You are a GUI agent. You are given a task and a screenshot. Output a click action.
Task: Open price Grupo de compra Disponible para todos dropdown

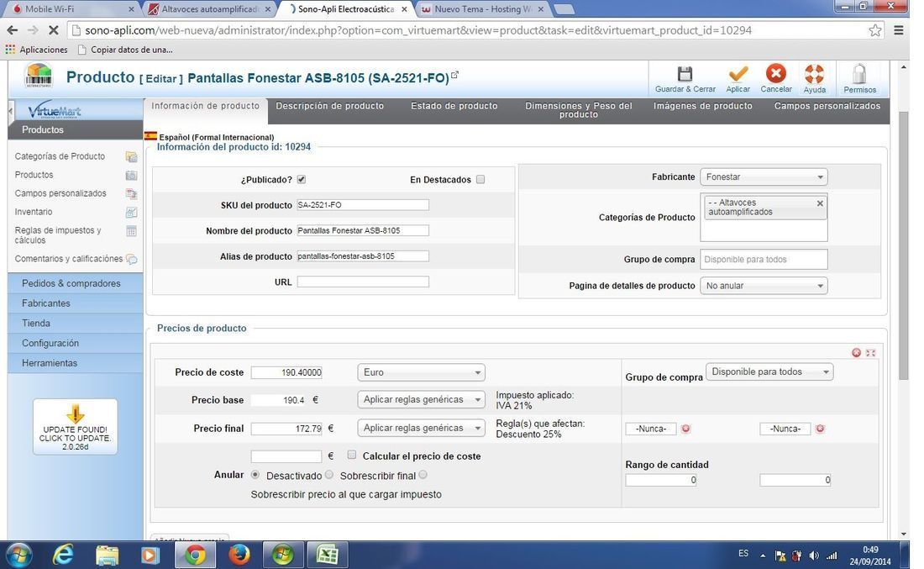[769, 371]
